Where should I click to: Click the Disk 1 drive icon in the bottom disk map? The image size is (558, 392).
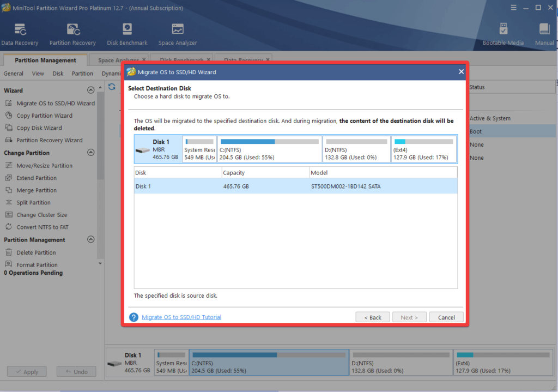(x=114, y=364)
